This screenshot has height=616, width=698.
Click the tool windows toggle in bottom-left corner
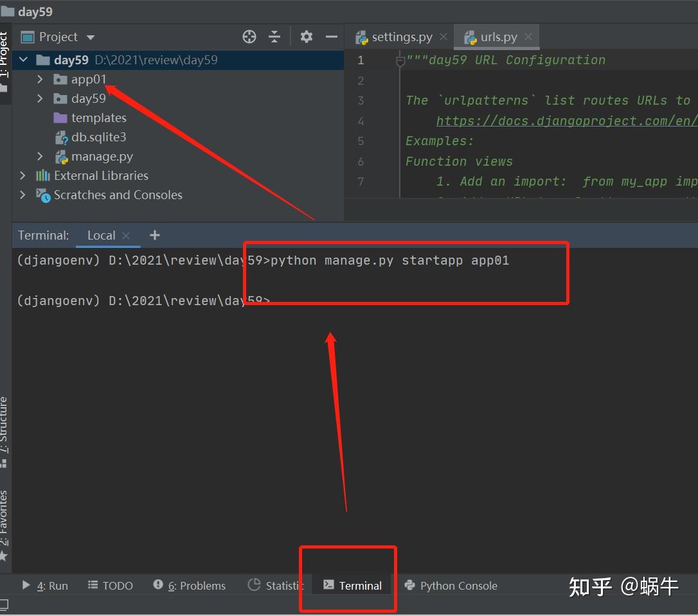tap(4, 604)
